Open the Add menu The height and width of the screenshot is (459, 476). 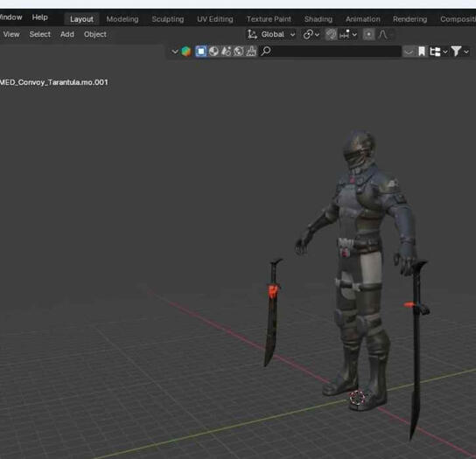tap(66, 34)
